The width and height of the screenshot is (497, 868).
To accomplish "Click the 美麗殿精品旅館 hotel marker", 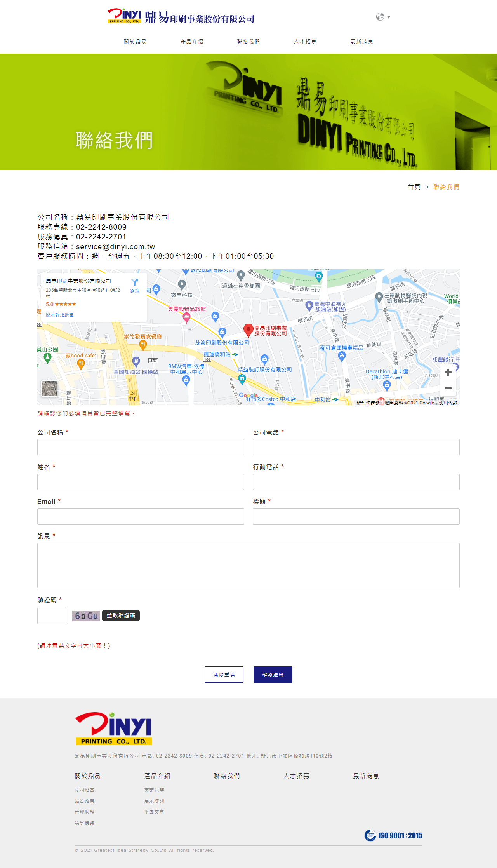I will click(186, 318).
